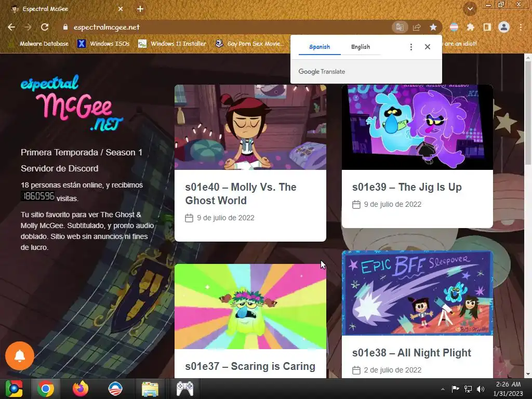Click the Google Translate icon in address bar
This screenshot has height=399, width=532.
(x=400, y=27)
